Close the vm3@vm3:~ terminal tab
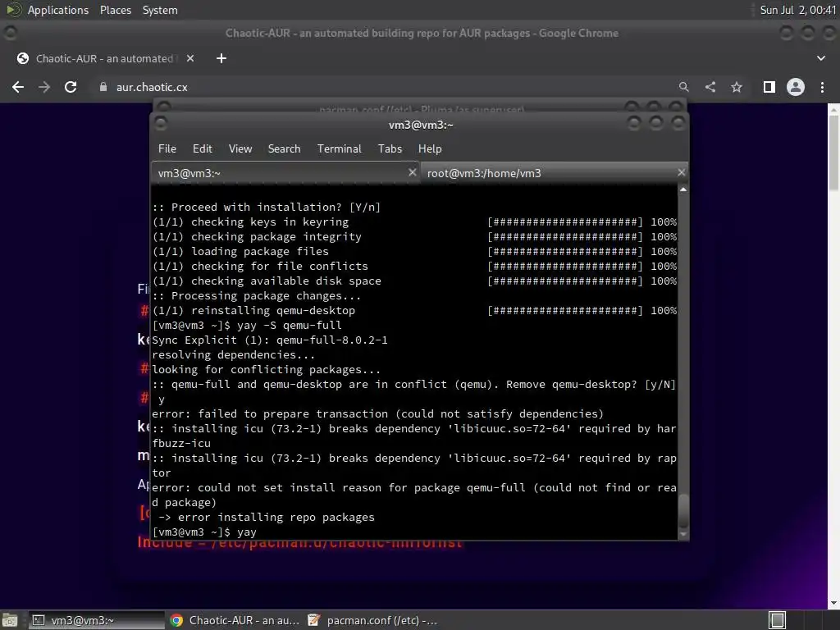Image resolution: width=840 pixels, height=630 pixels. 412,172
